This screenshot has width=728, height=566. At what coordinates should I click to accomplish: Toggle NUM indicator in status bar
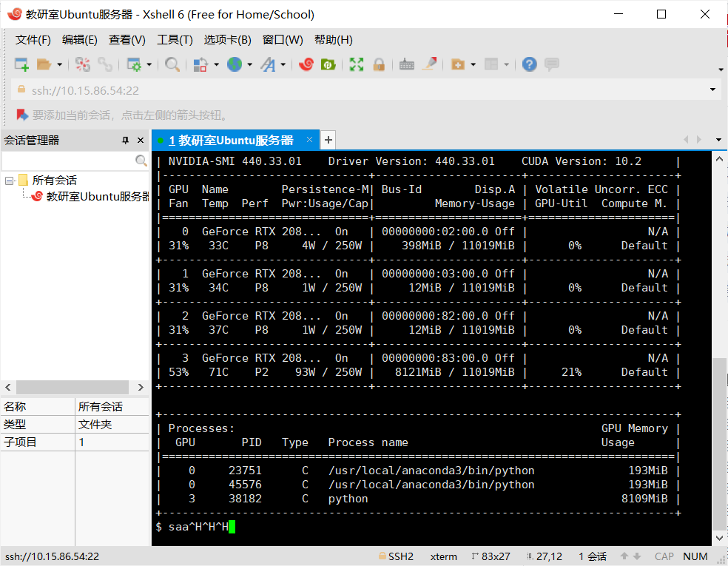pyautogui.click(x=695, y=556)
